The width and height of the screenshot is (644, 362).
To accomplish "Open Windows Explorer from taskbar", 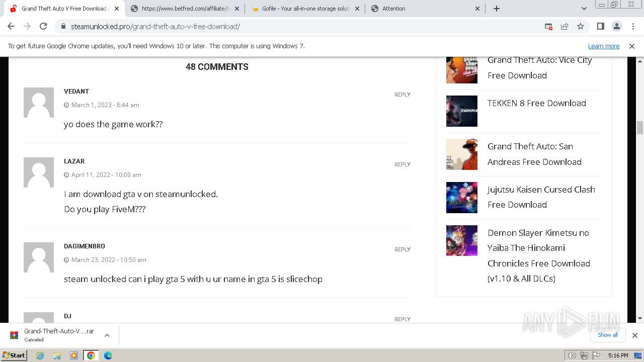I will (57, 355).
